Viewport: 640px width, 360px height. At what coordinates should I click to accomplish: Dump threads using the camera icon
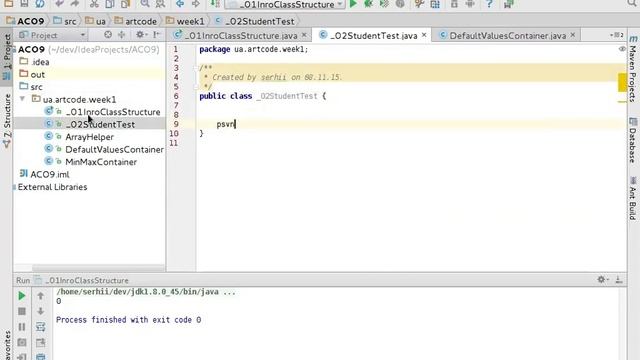(x=22, y=342)
